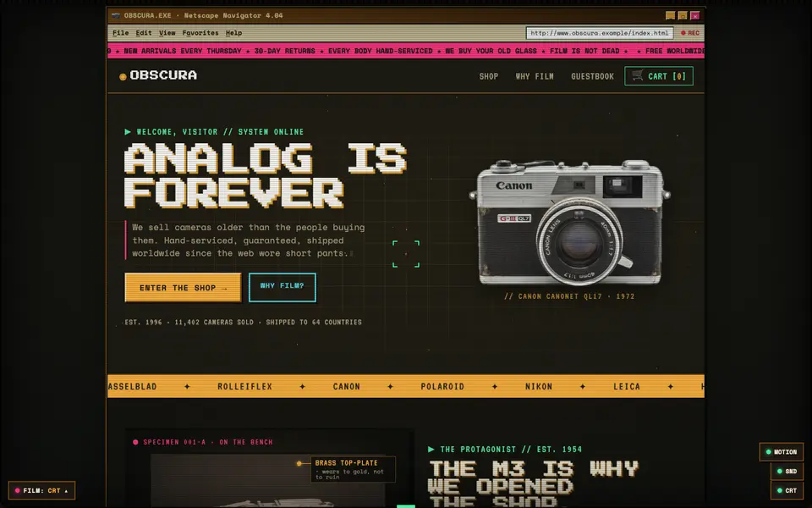Toggle the CRT effect switch
The height and width of the screenshot is (508, 812).
787,490
